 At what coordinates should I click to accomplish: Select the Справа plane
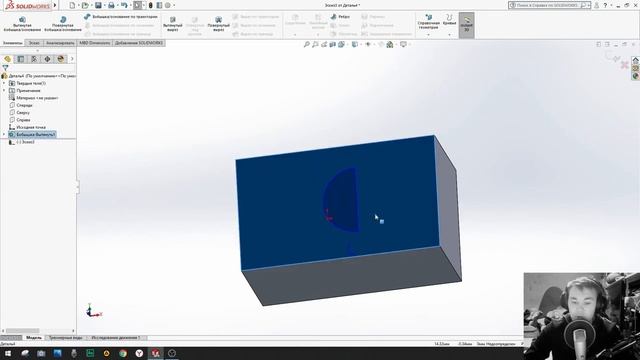[20, 120]
